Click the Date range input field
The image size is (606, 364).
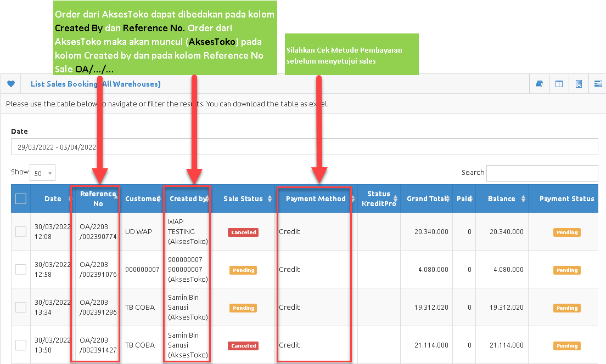[305, 147]
